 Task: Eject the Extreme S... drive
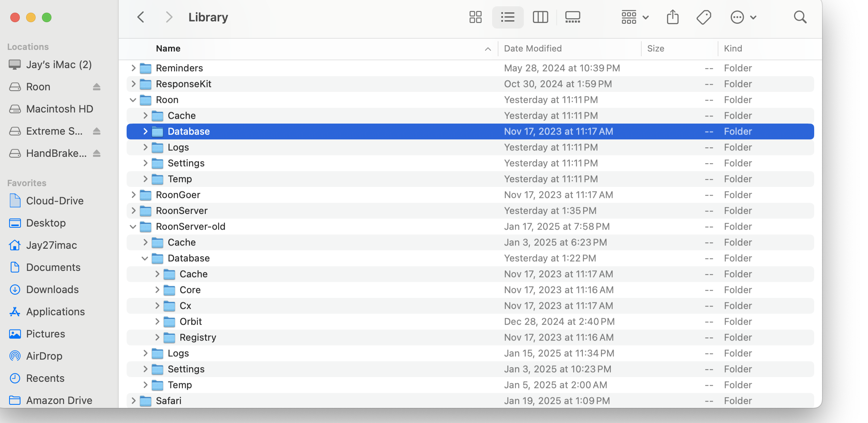[97, 131]
